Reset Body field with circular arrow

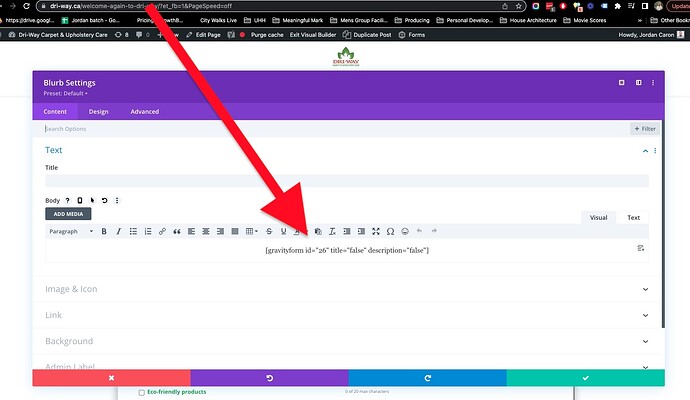105,201
